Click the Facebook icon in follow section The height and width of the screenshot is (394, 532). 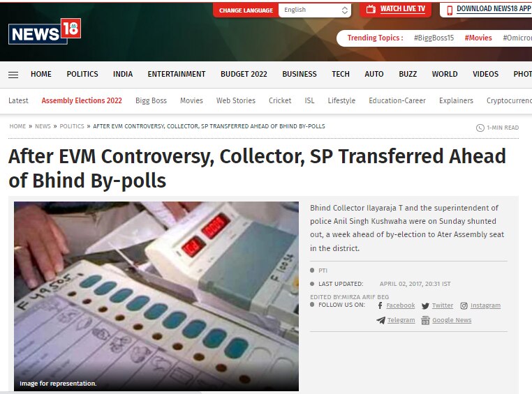tap(380, 305)
